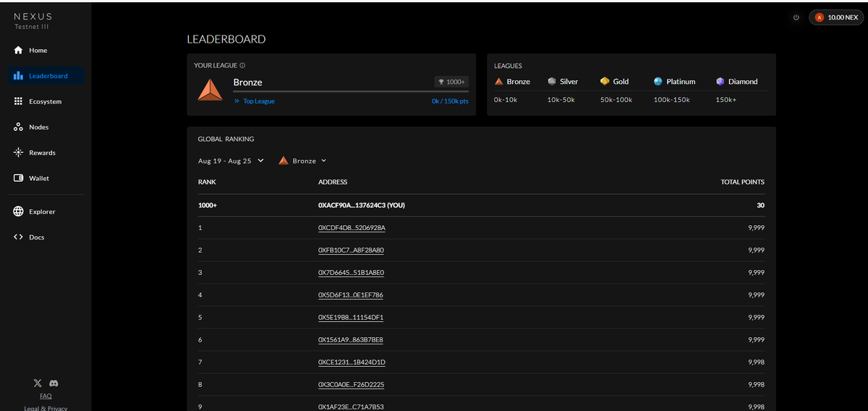Click the 50k-100k Gold range text
Viewport: 868px width, 411px height.
coord(616,100)
